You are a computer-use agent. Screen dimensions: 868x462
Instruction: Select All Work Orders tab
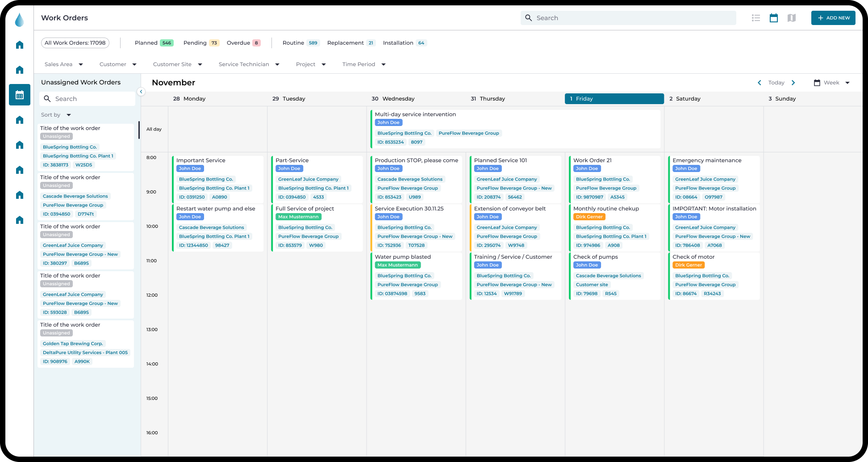[75, 43]
